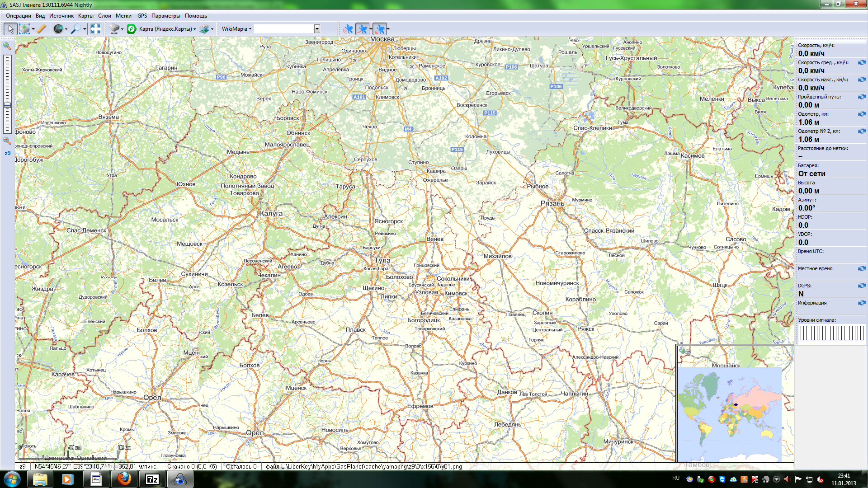Toggle the GPS track recording button
This screenshot has width=868, height=488.
[362, 29]
